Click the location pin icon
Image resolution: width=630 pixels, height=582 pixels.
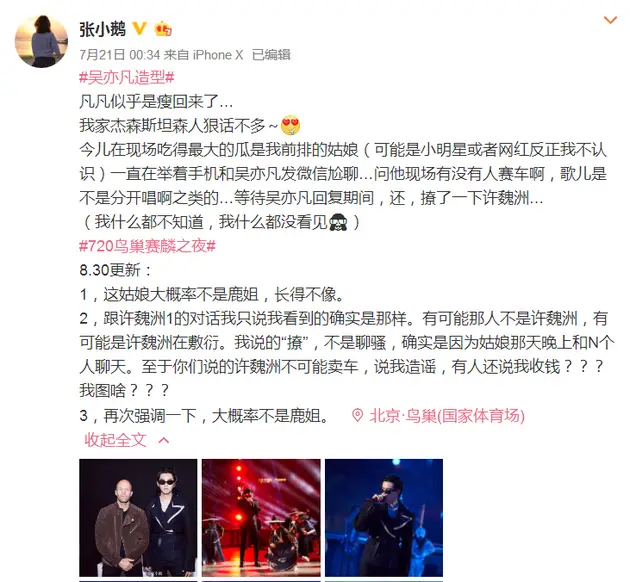click(357, 415)
